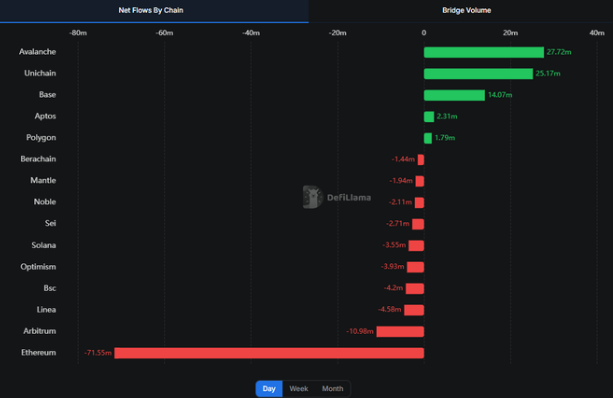The image size is (613, 398).
Task: Click the red Linea bar
Action: [x=414, y=310]
